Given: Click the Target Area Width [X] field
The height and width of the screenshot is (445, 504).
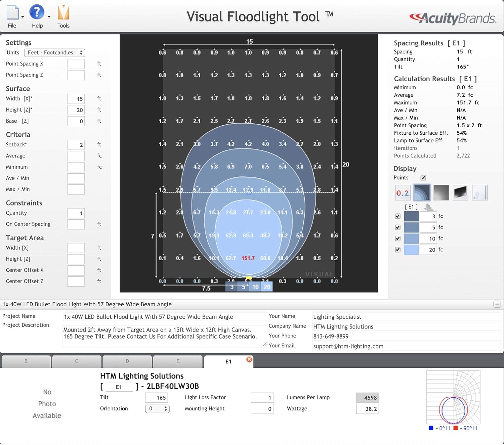Looking at the screenshot, I should click(76, 248).
